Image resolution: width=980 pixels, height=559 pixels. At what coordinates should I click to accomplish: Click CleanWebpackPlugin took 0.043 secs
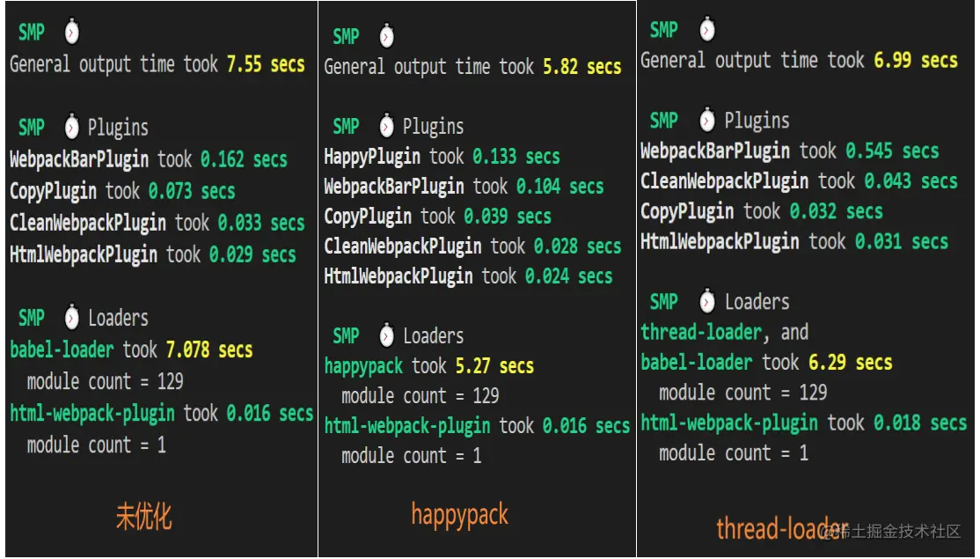pyautogui.click(x=799, y=181)
